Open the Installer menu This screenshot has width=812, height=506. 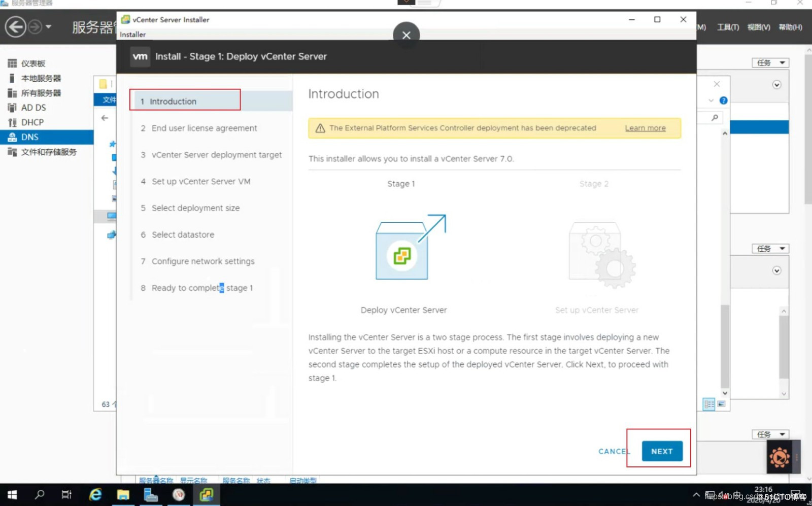click(x=132, y=35)
